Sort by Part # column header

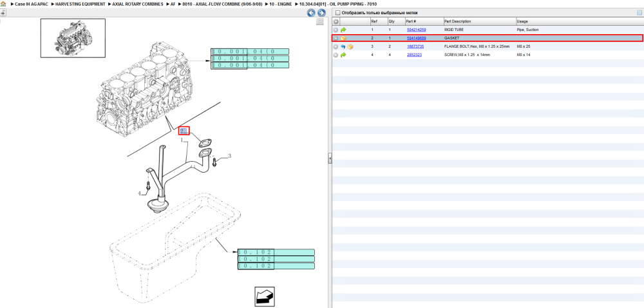click(424, 21)
